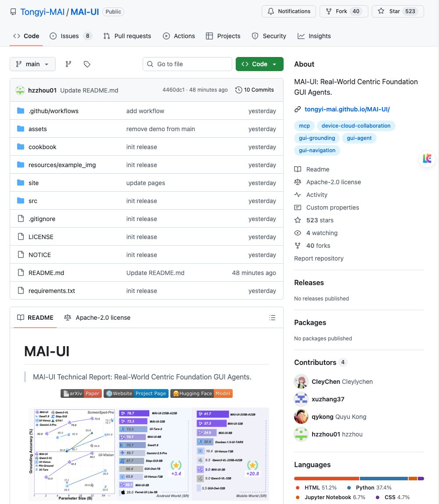The height and width of the screenshot is (504, 439).
Task: Click the arXiv Paper badge
Action: 81,393
